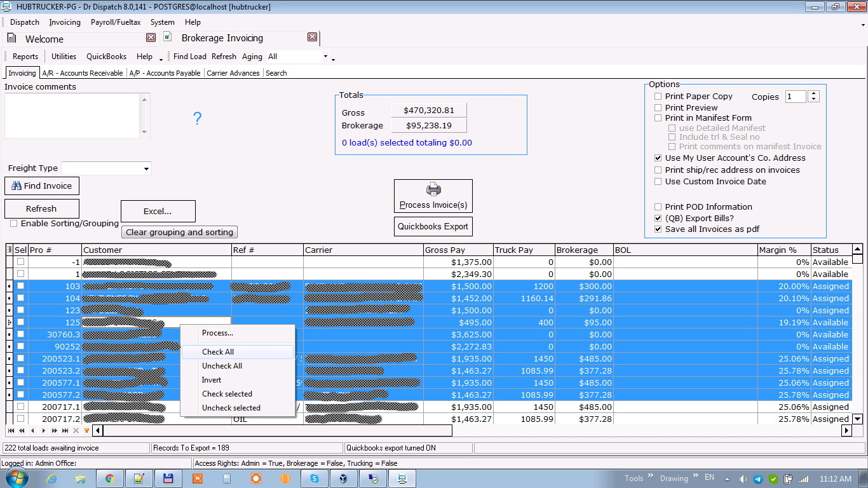Open Skype from the taskbar

(x=314, y=478)
